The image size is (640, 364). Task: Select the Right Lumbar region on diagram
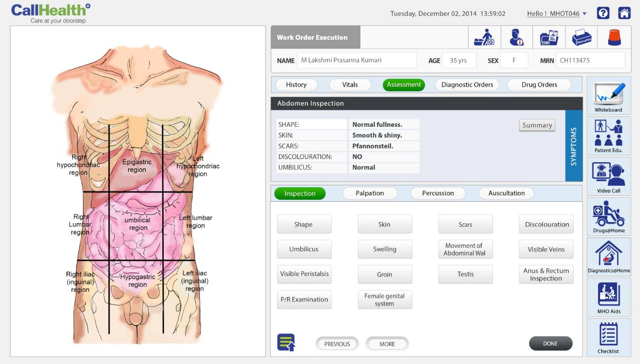[x=80, y=224]
